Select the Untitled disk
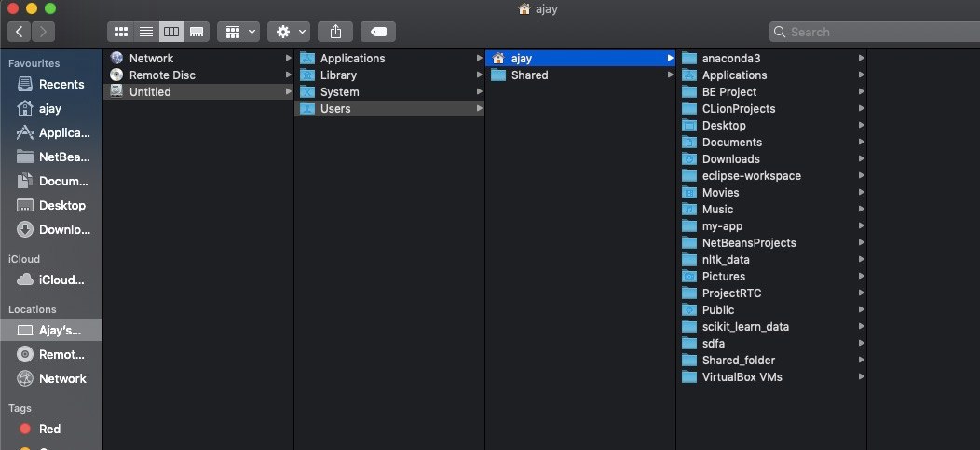 pos(198,92)
